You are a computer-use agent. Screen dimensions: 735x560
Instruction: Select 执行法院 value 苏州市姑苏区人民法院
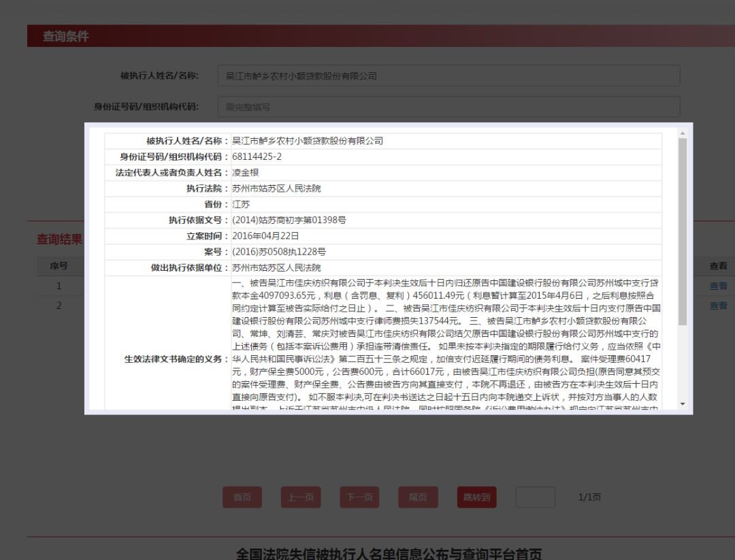tap(276, 188)
